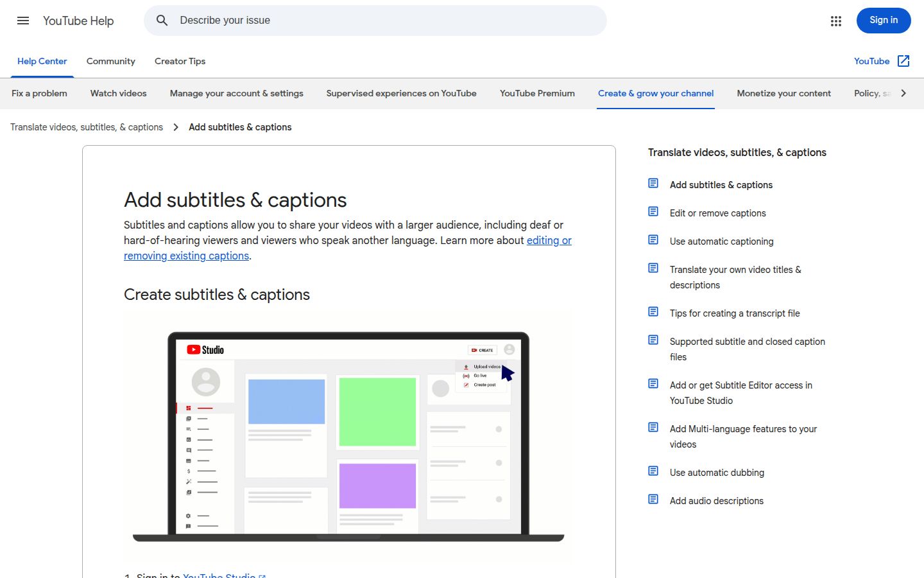Viewport: 924px width, 578px height.
Task: Open Supervised experiences on YouTube topic
Action: point(401,93)
